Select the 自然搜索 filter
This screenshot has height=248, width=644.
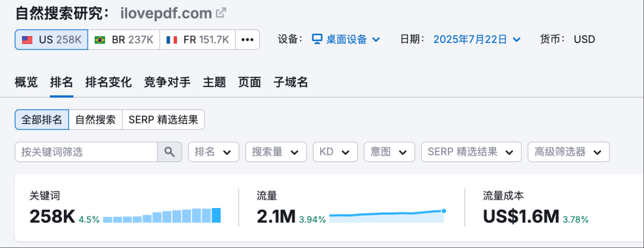tap(95, 119)
